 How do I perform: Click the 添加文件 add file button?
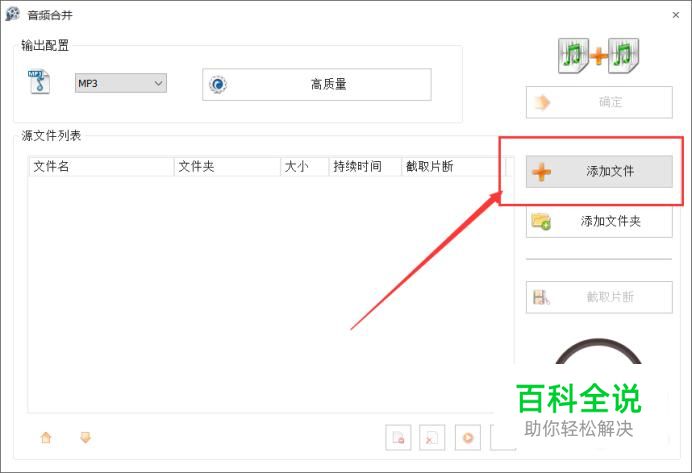click(599, 171)
